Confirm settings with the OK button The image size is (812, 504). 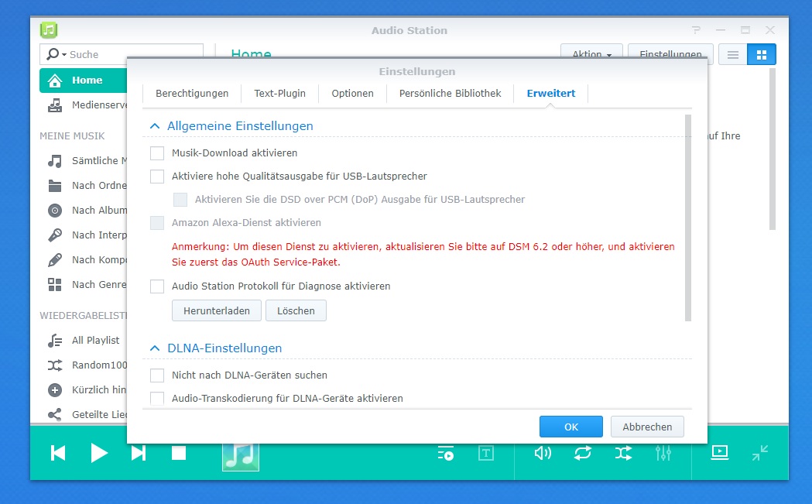(x=570, y=427)
